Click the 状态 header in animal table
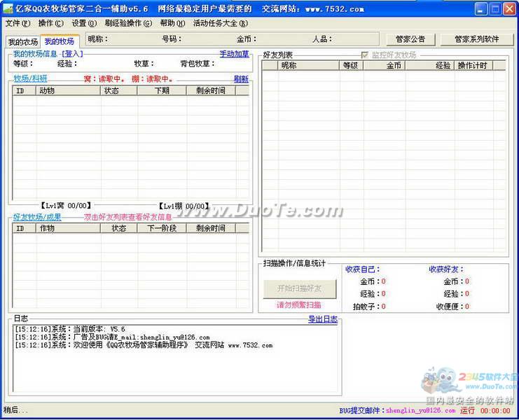 point(119,90)
